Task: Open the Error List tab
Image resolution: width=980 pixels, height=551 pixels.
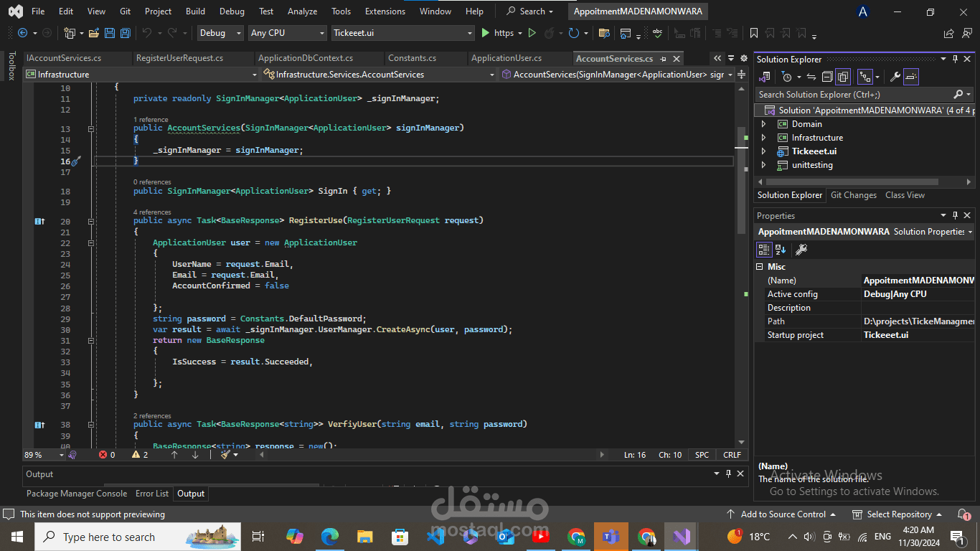Action: [x=152, y=494]
